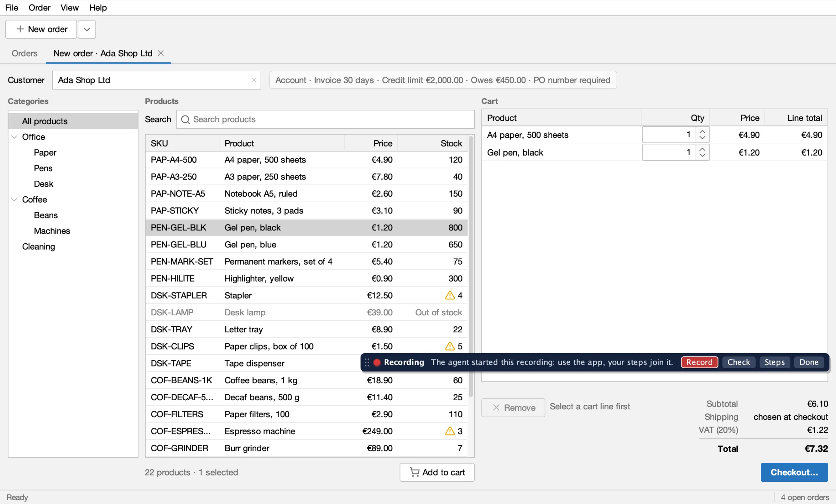Click the search magnifier icon
The image size is (836, 504).
click(x=185, y=119)
